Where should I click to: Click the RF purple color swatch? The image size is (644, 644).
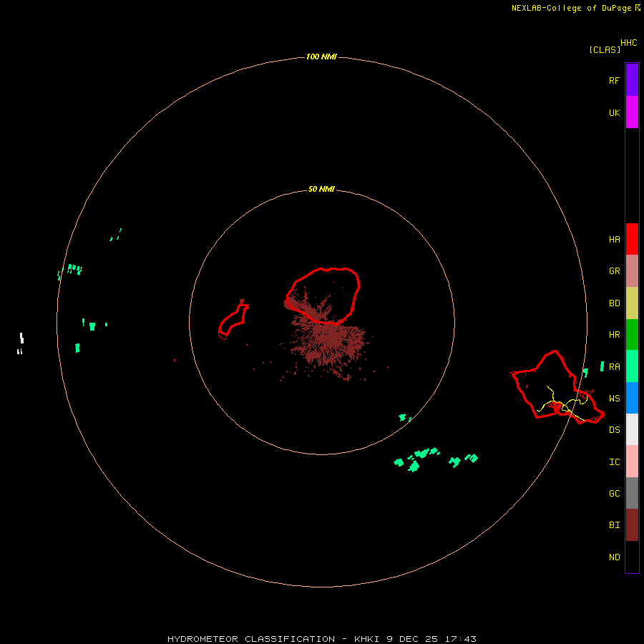point(632,80)
